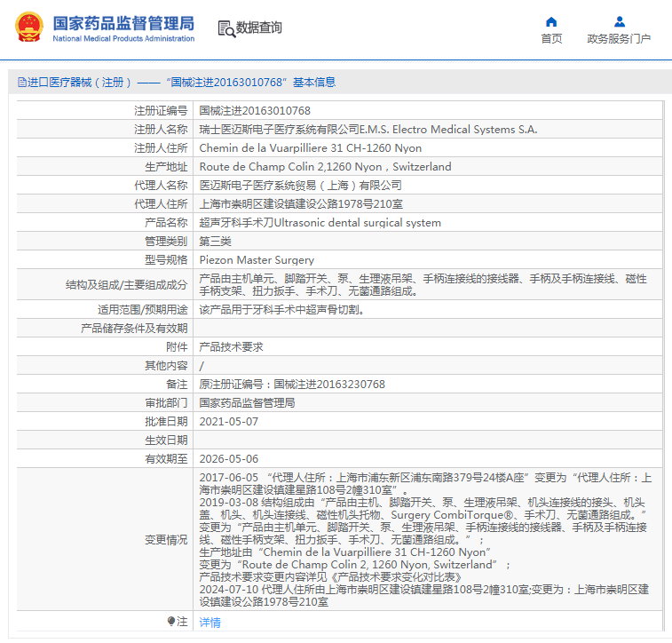672x643 pixels.
Task: Click the 审批部门 label
Action: point(166,403)
